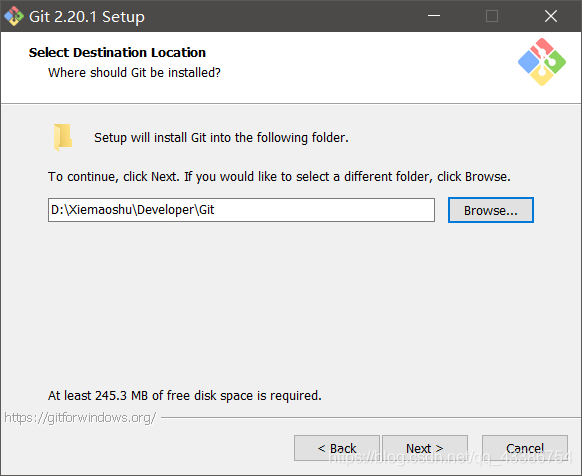Click the Browse... button
The image size is (582, 476).
(491, 210)
